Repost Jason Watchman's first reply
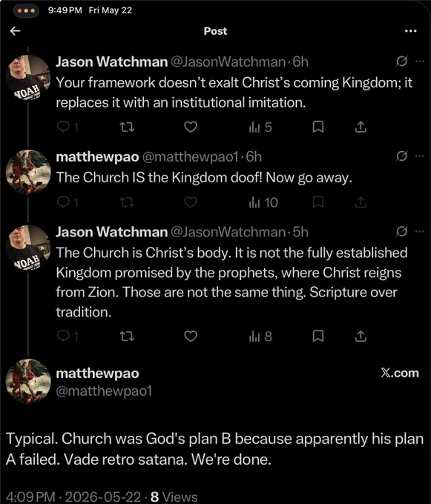This screenshot has height=504, width=431. [x=127, y=127]
